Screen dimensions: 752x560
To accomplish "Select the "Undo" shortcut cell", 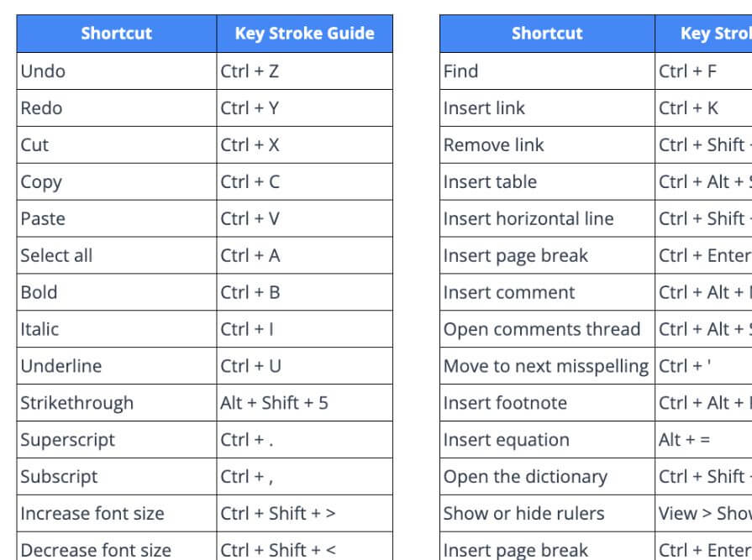I will [x=116, y=71].
